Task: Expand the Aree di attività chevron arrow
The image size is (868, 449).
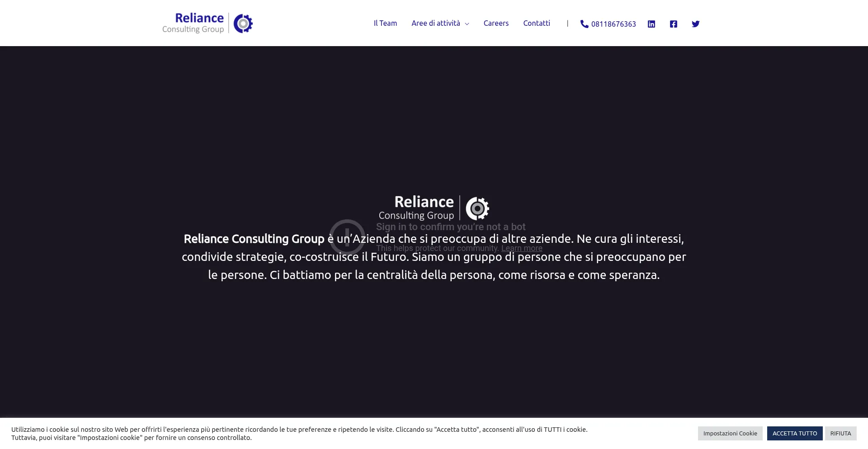Action: pyautogui.click(x=467, y=24)
